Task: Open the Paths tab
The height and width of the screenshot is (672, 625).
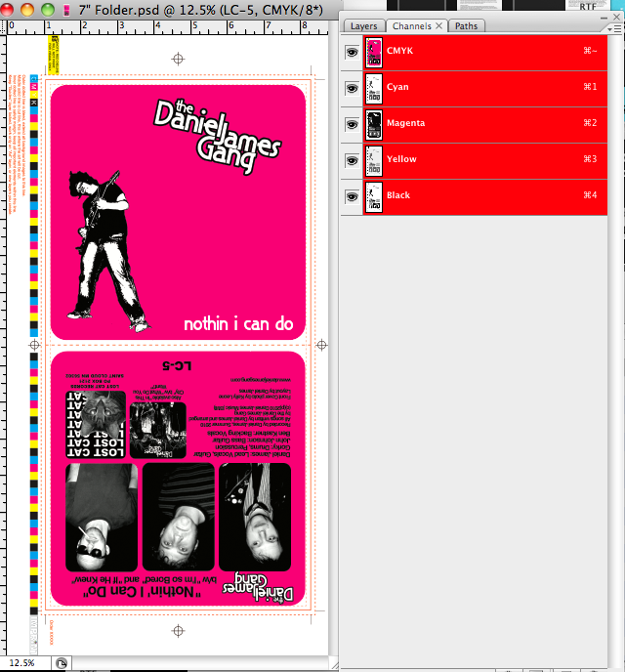Action: [x=467, y=26]
